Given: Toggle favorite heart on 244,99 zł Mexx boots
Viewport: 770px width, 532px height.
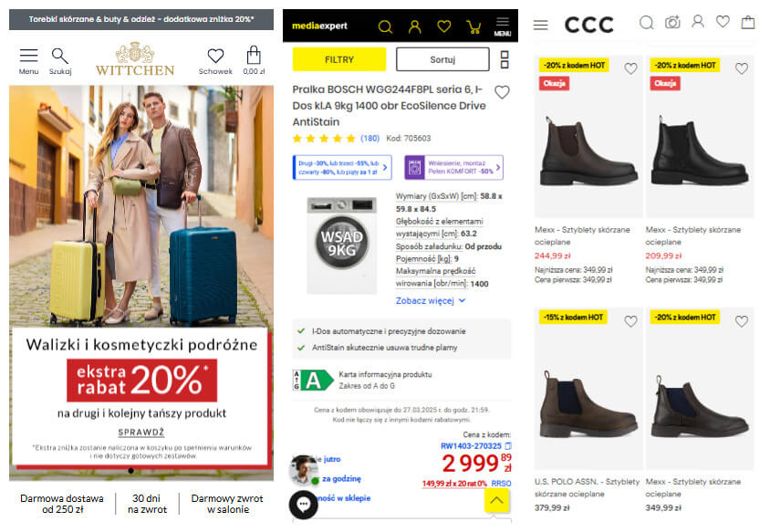Looking at the screenshot, I should click(630, 68).
